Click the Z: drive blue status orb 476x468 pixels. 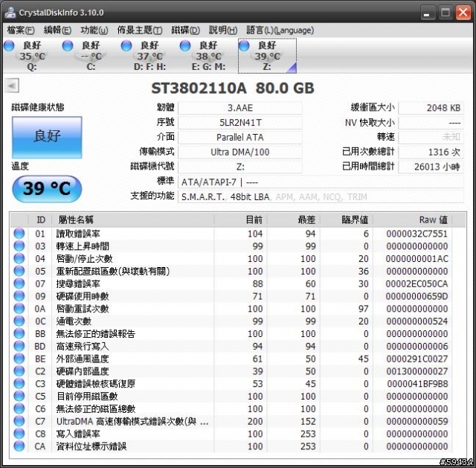pos(244,45)
